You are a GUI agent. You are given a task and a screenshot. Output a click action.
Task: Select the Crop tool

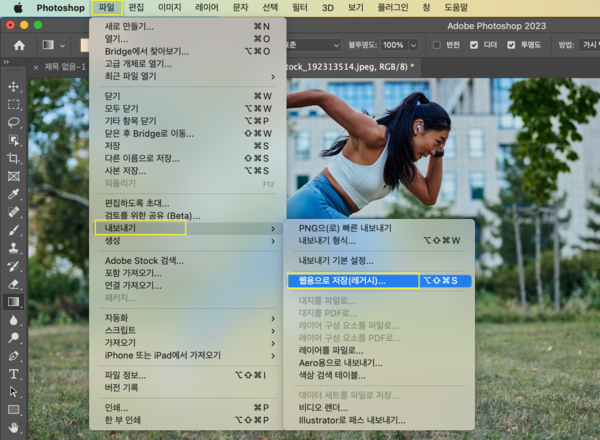click(x=14, y=158)
